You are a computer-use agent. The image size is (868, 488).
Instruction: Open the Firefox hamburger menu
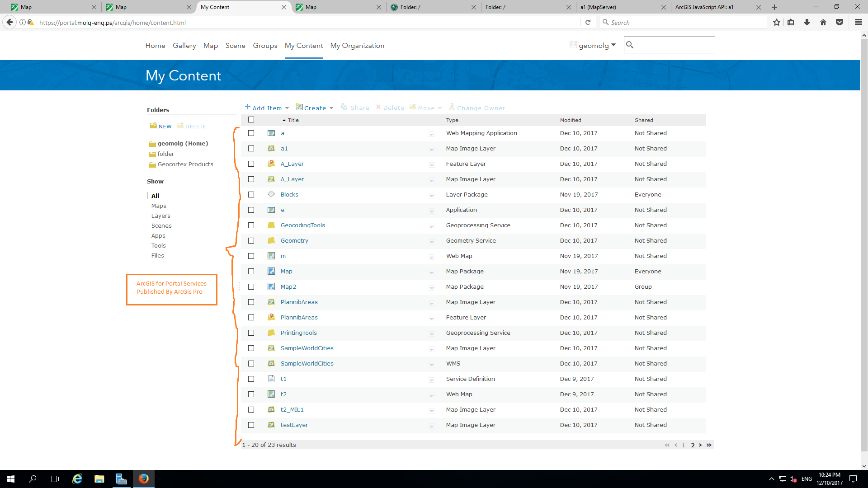pos(859,22)
